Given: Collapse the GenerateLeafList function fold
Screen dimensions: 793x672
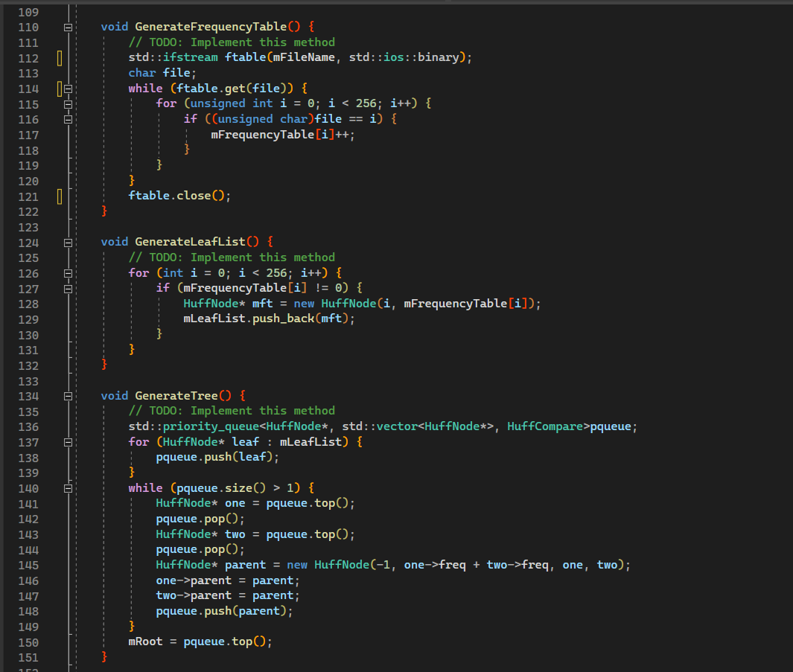Looking at the screenshot, I should pos(67,241).
